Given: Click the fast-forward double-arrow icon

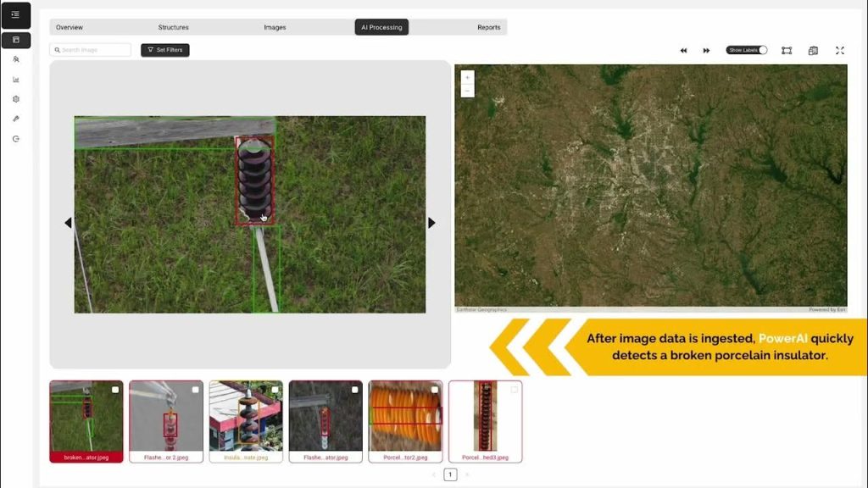Looking at the screenshot, I should pos(706,51).
